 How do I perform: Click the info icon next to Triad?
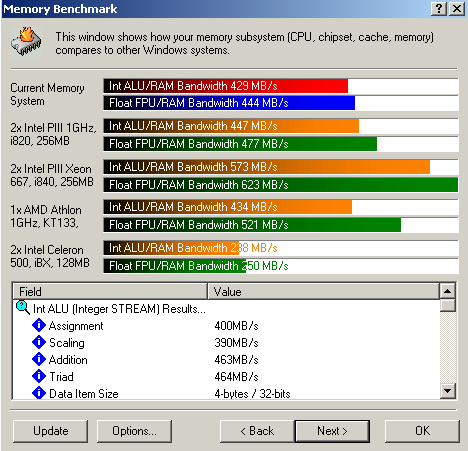[x=39, y=376]
